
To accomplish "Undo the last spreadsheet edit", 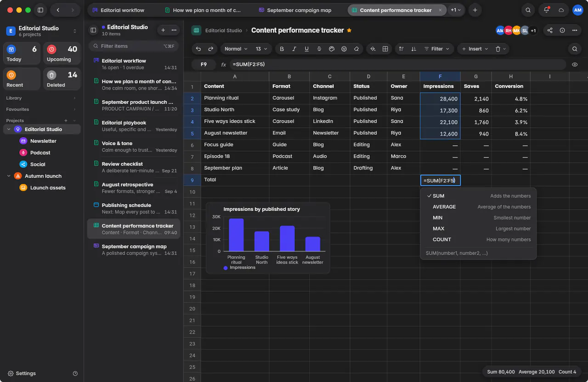I will coord(198,49).
